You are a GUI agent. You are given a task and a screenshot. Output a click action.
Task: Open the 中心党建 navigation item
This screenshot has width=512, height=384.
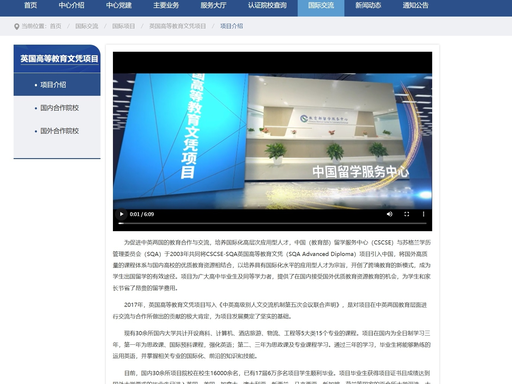point(119,6)
